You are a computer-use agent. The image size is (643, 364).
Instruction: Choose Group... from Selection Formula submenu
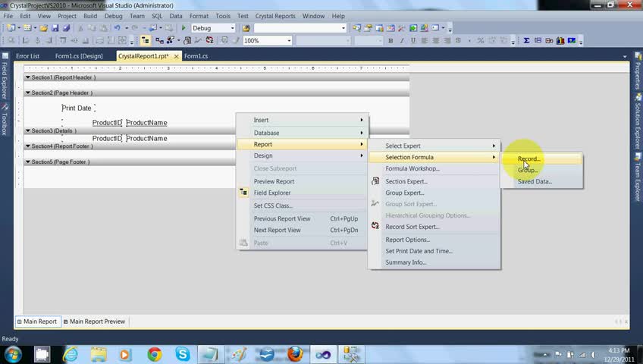tap(541, 170)
